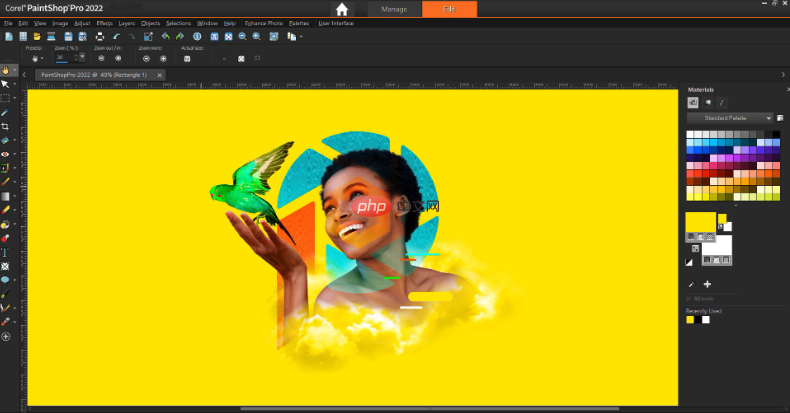This screenshot has width=790, height=413.
Task: Select the Red Eye tool
Action: (5, 154)
